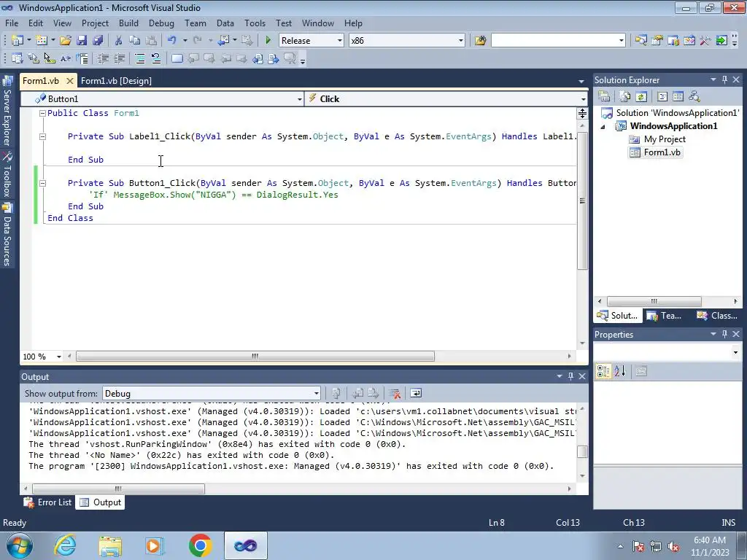747x560 pixels.
Task: Uncomment the selected lines icon
Action: click(156, 58)
